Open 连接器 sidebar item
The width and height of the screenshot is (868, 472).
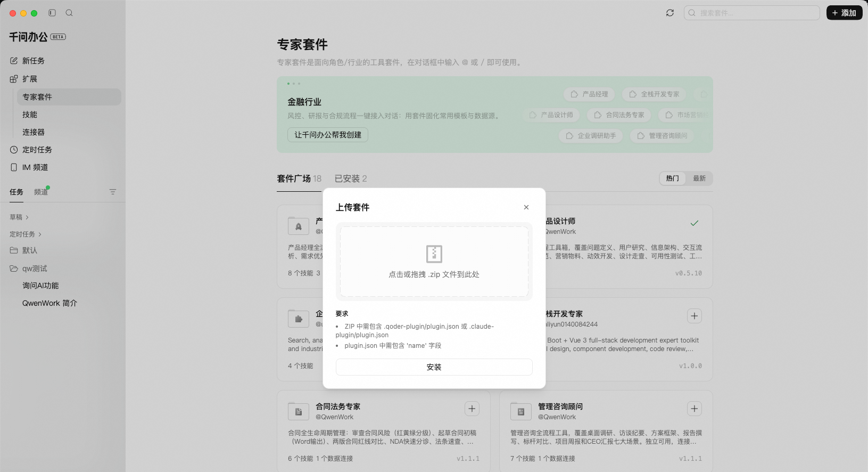(69, 132)
